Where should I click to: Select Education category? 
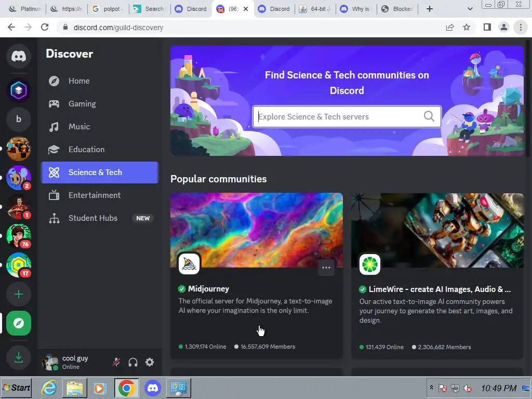tap(100, 150)
